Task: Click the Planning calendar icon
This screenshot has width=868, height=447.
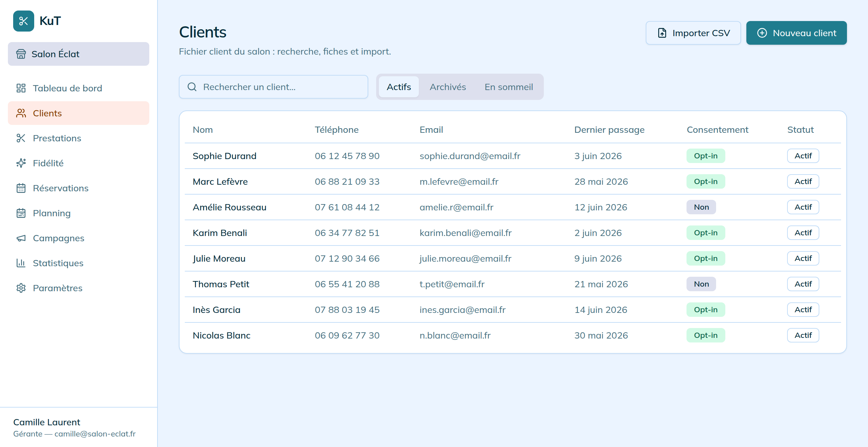Action: pyautogui.click(x=21, y=213)
